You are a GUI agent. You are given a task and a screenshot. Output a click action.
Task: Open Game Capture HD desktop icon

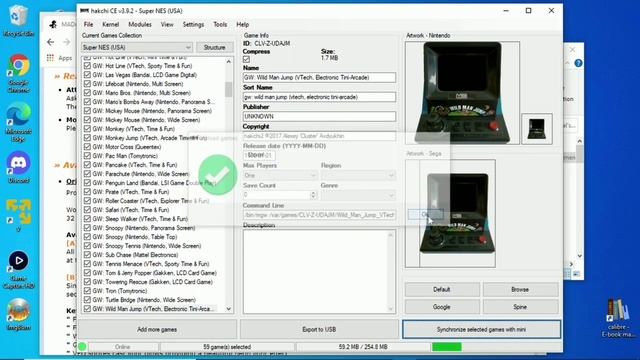[18, 269]
